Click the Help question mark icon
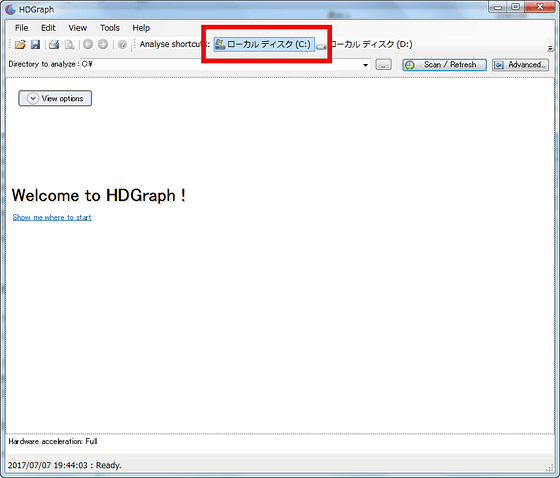Viewport: 560px width, 478px height. click(122, 45)
